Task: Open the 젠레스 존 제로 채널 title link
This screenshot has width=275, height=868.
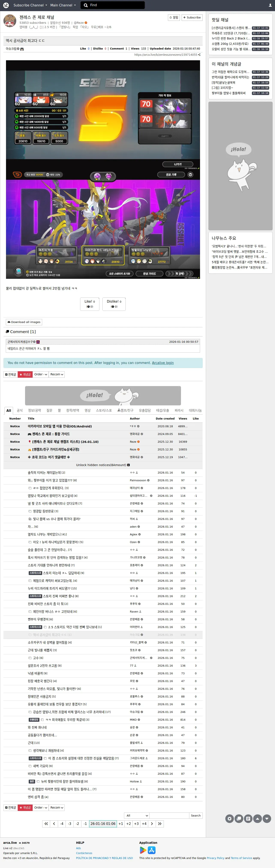Action: pyautogui.click(x=37, y=17)
